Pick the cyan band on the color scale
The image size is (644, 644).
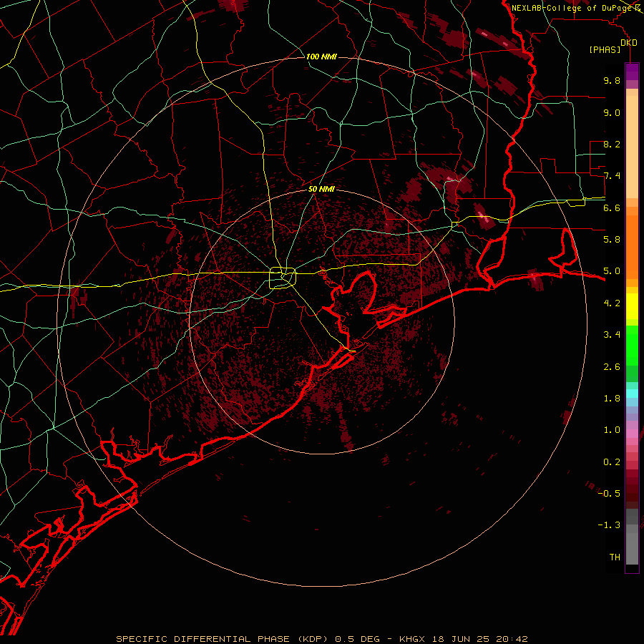[x=632, y=394]
